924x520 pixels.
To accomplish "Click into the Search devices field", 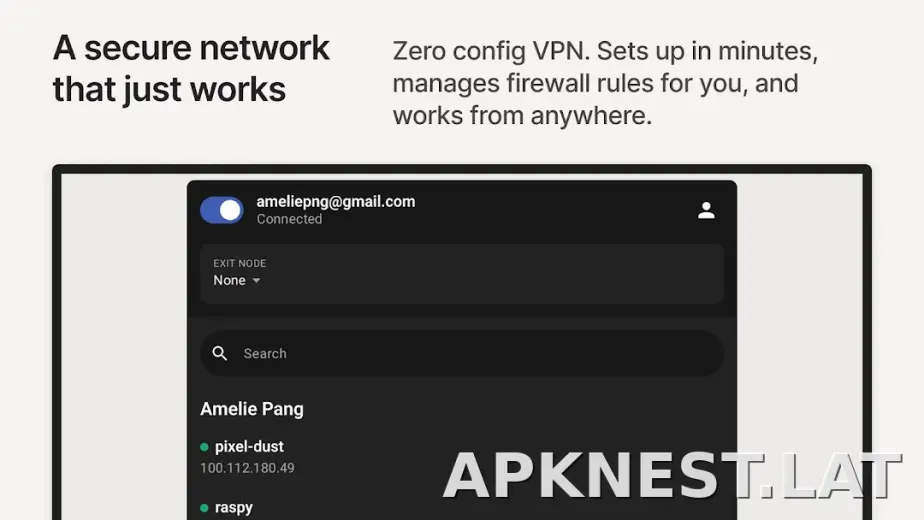I will pyautogui.click(x=462, y=353).
